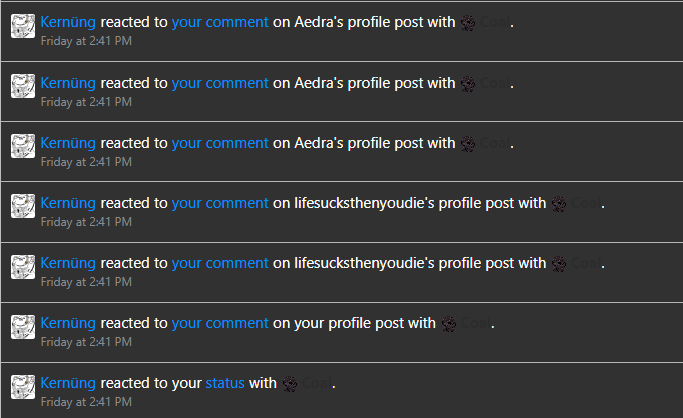683x418 pixels.
Task: Click Kernüng's name in second lifesucksthenyoudie notification
Action: pyautogui.click(x=68, y=262)
